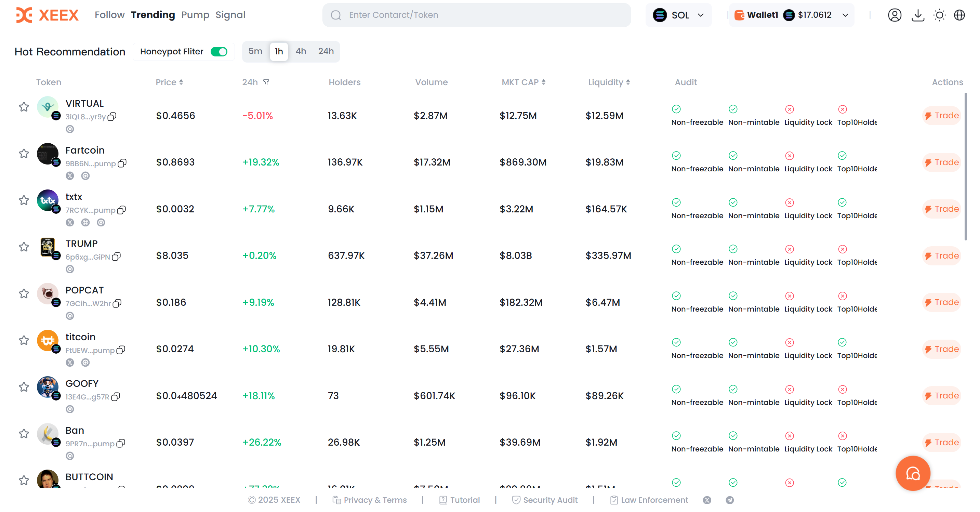Open txtx website globe icon
This screenshot has width=980, height=512.
tap(85, 223)
